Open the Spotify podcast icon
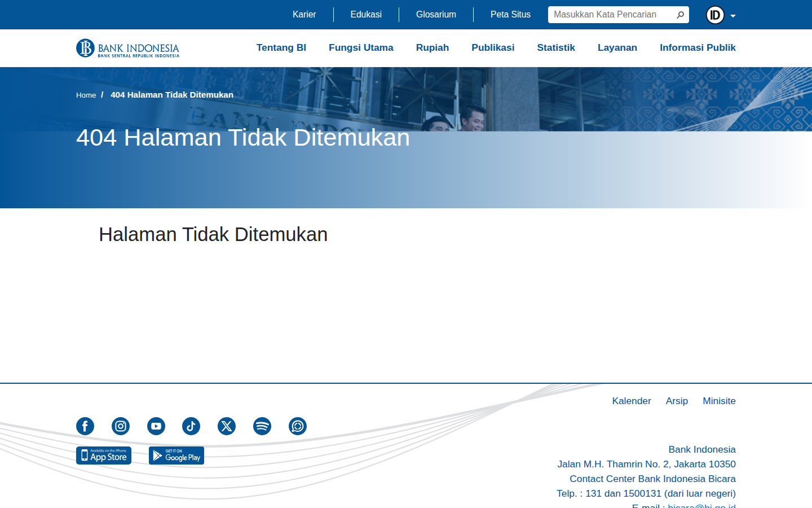 coord(262,426)
